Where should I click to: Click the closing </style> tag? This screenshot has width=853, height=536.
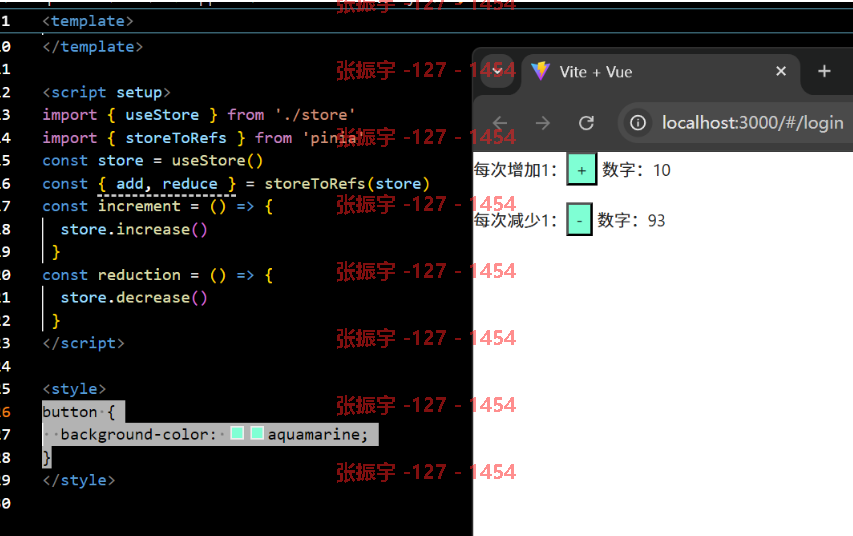click(x=79, y=480)
